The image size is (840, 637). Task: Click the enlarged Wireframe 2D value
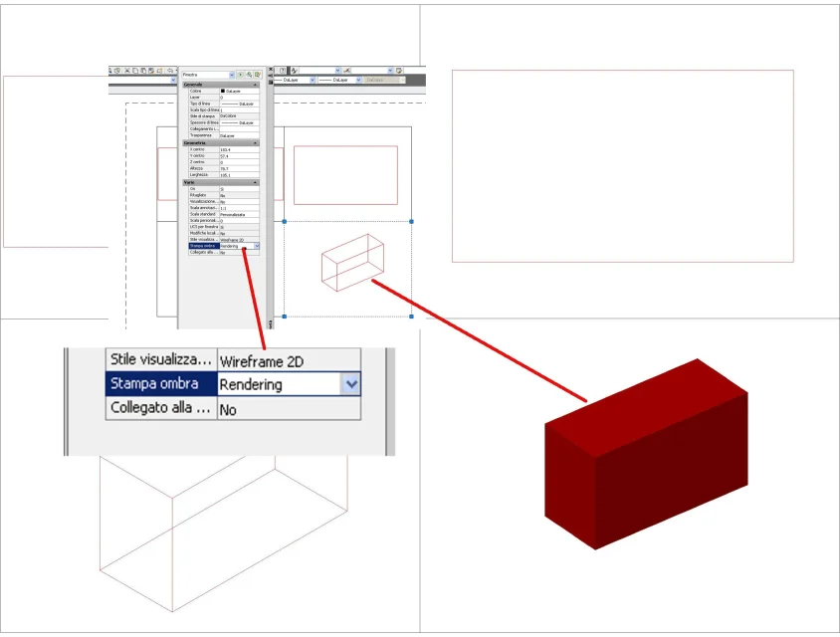pos(262,361)
